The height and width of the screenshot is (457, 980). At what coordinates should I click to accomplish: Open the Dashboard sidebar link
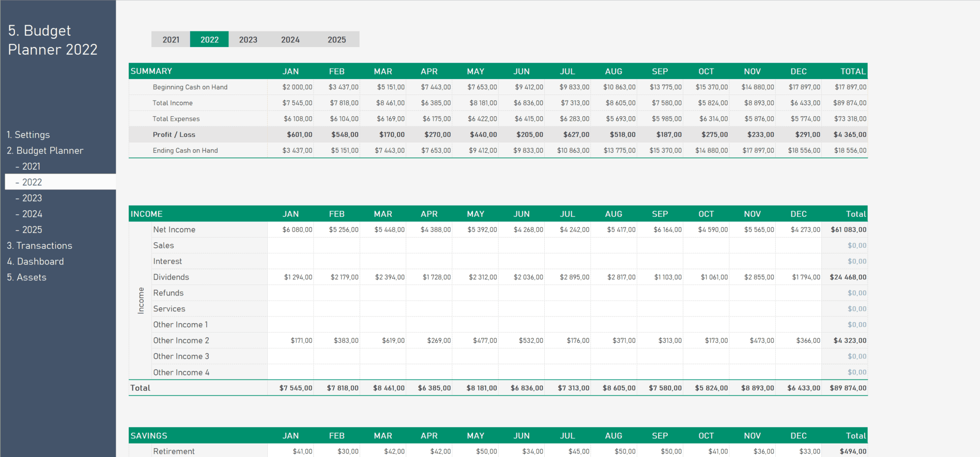pos(35,262)
